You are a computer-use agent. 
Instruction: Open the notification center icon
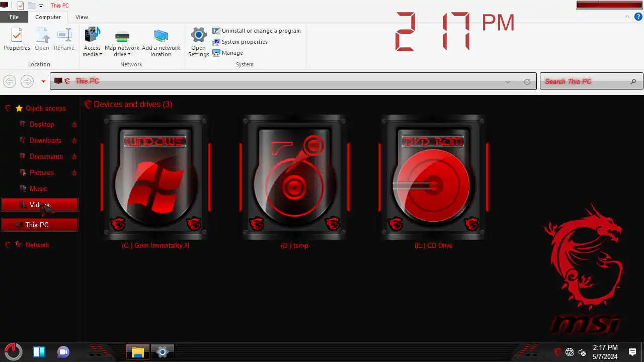(x=632, y=352)
